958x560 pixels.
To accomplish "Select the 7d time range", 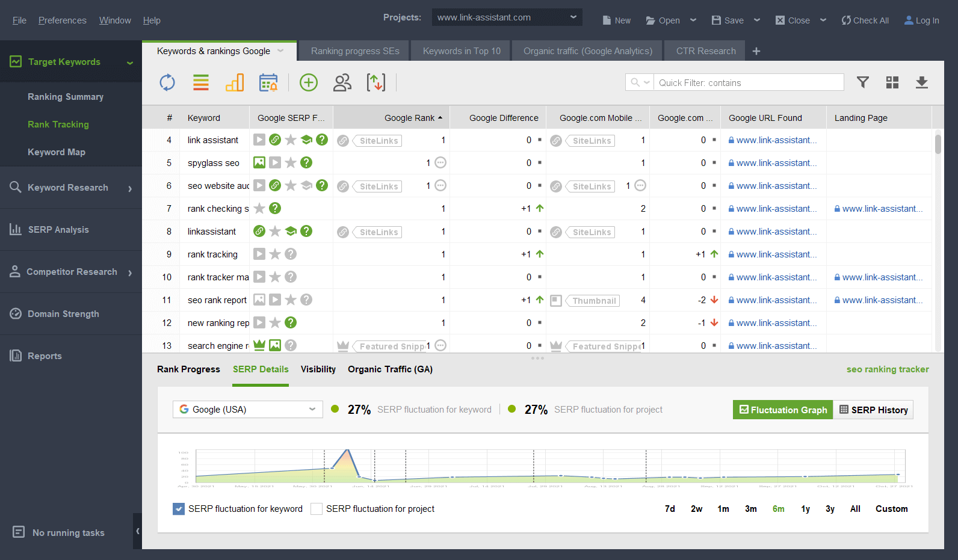I will 670,509.
